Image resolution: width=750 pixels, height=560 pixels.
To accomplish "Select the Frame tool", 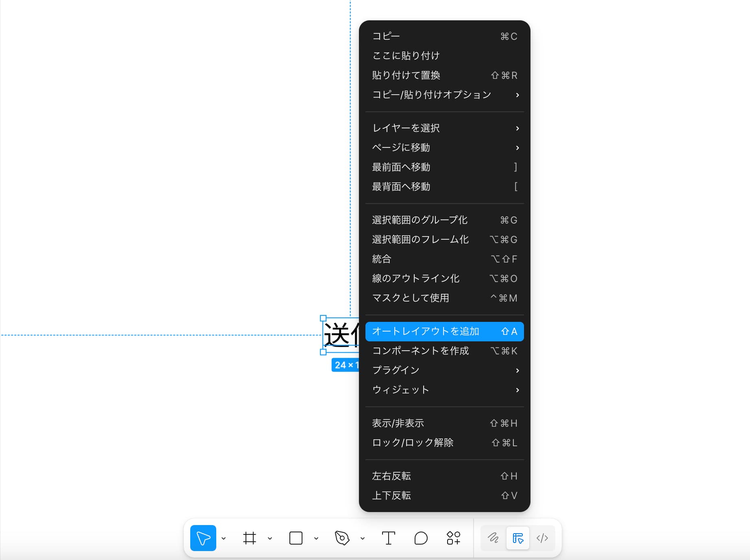I will (x=250, y=538).
